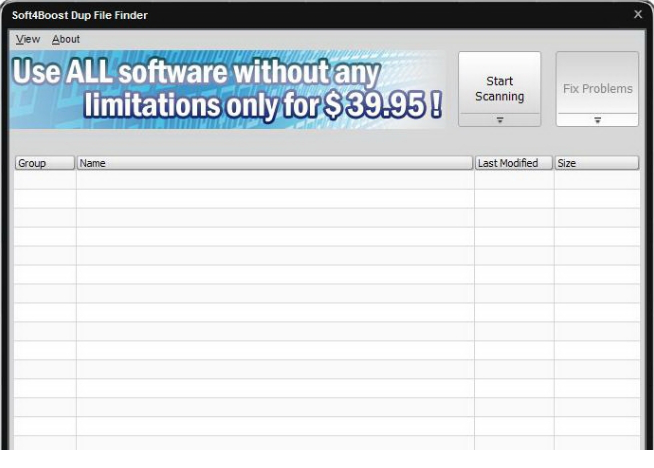The height and width of the screenshot is (468, 654).
Task: Expand the Start Scanning dropdown arrow
Action: pos(499,120)
